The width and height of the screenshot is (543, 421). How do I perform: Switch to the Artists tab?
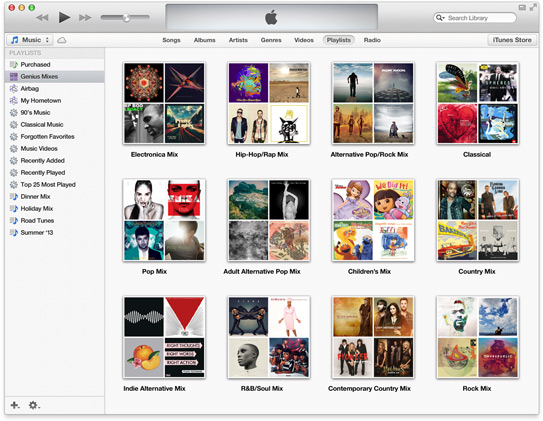pyautogui.click(x=238, y=40)
